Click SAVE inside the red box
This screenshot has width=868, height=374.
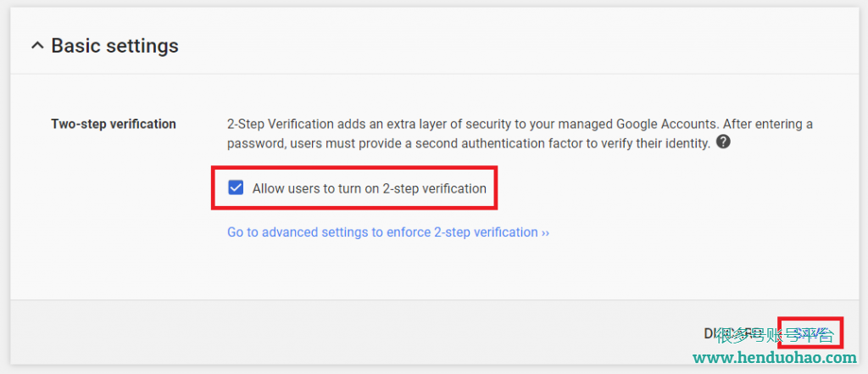(x=810, y=333)
